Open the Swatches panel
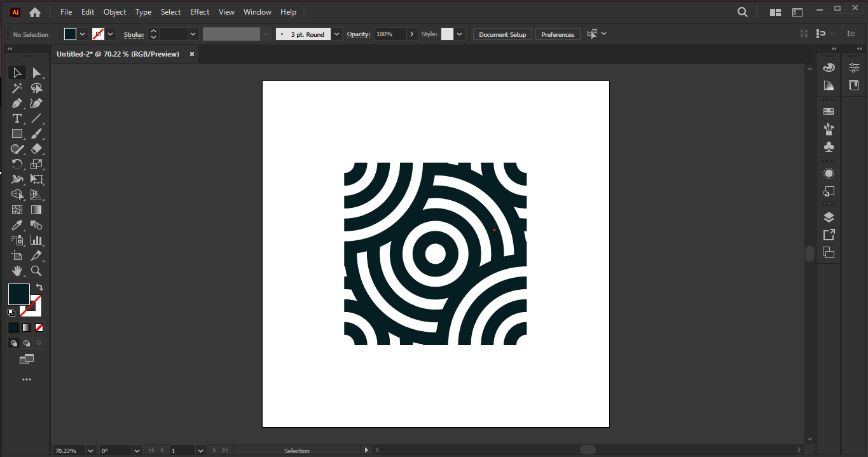The image size is (868, 457). coord(829,111)
